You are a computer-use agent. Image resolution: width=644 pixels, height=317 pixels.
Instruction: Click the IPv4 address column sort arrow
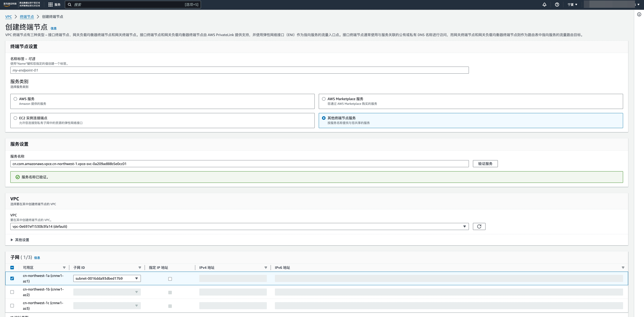[266, 267]
